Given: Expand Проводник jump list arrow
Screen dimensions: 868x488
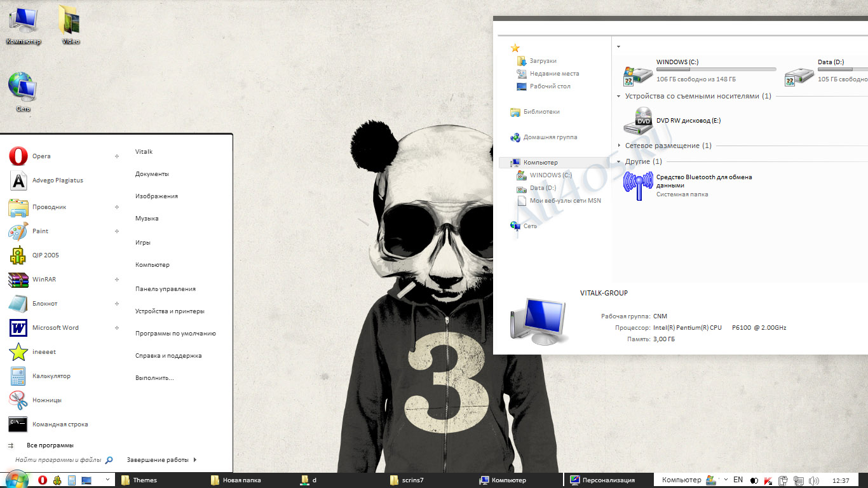Looking at the screenshot, I should point(117,207).
